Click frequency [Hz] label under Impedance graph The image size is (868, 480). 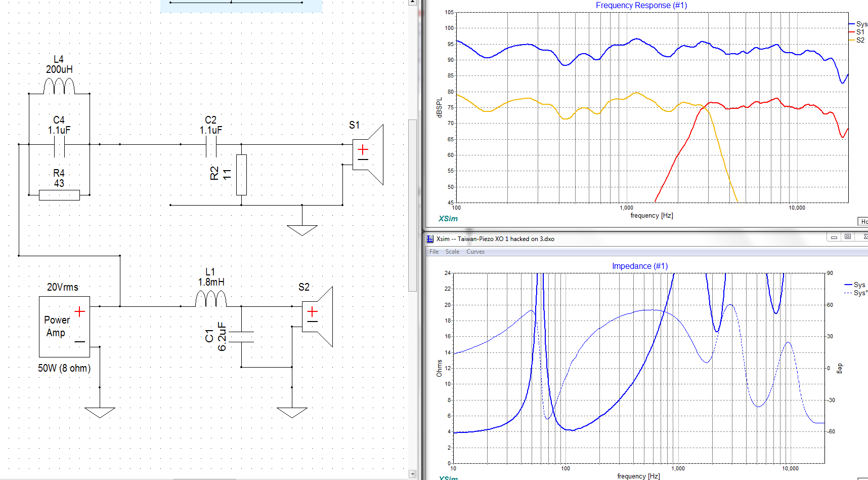point(638,476)
